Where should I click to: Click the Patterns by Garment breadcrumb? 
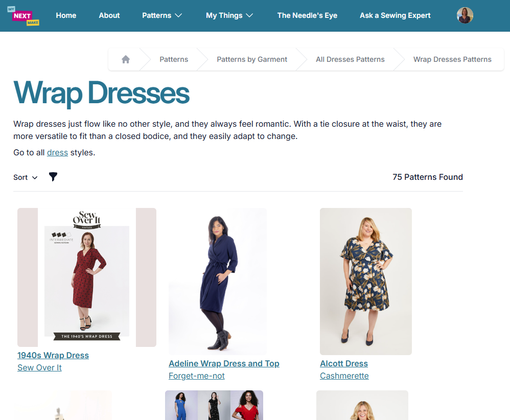[x=252, y=59]
